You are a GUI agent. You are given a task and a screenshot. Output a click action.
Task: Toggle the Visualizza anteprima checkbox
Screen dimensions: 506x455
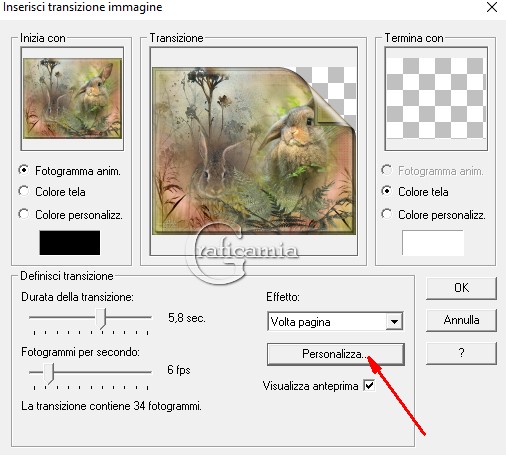coord(369,386)
